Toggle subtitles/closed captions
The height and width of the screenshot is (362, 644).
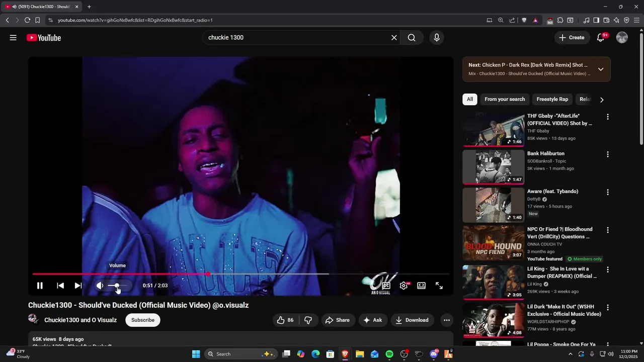click(386, 286)
